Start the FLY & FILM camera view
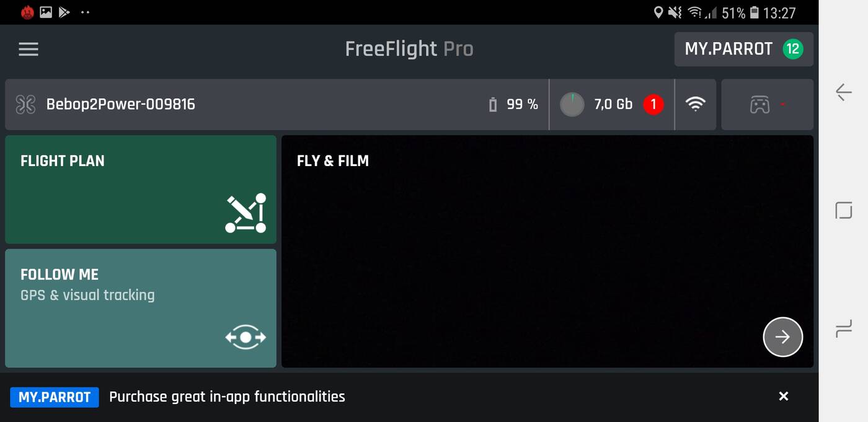 (x=782, y=336)
